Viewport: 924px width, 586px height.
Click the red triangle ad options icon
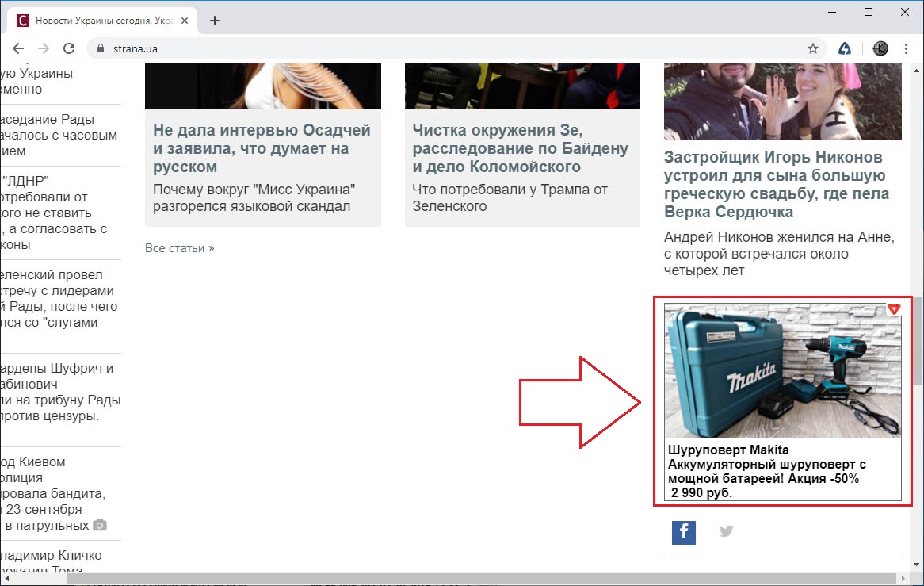tap(894, 309)
